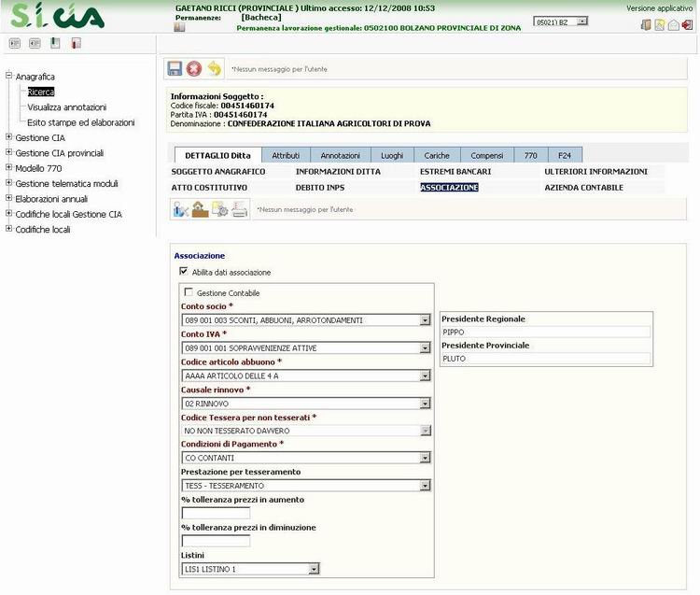This screenshot has width=700, height=595.
Task: Open Visualizza annotazioni tree item
Action: (66, 107)
